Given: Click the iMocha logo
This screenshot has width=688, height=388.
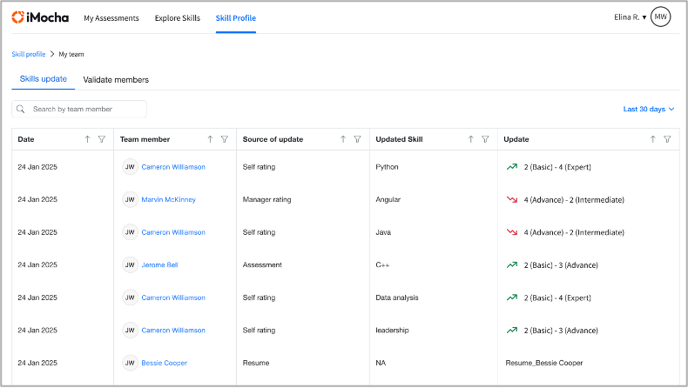Looking at the screenshot, I should [40, 18].
